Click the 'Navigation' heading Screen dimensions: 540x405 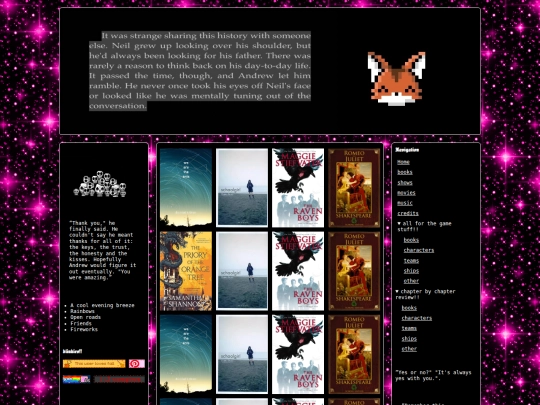407,150
